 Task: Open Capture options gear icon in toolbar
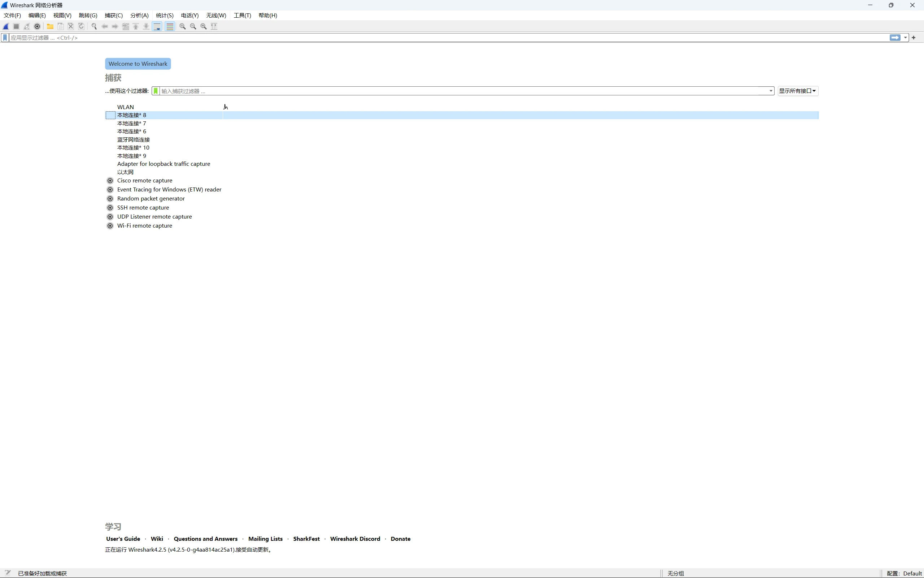point(37,26)
